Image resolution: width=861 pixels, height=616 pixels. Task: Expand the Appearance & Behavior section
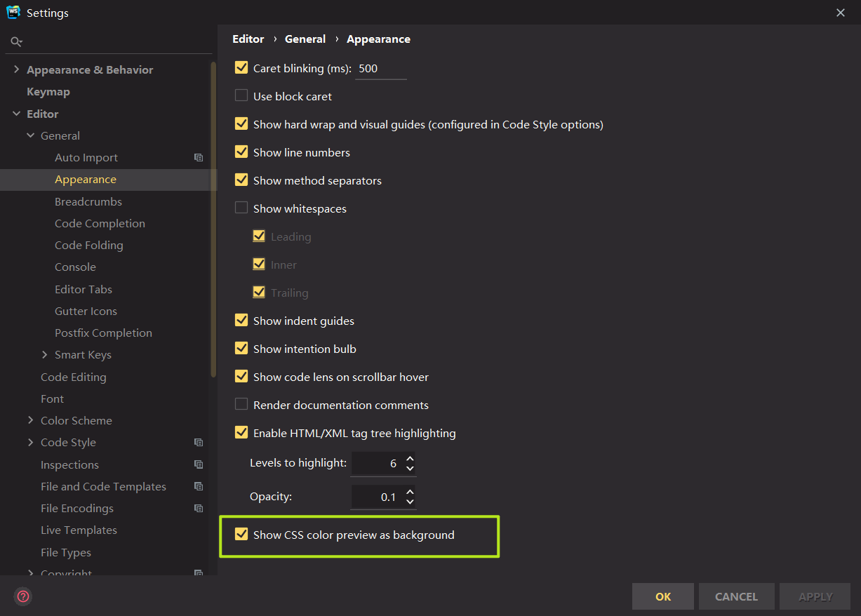[17, 69]
